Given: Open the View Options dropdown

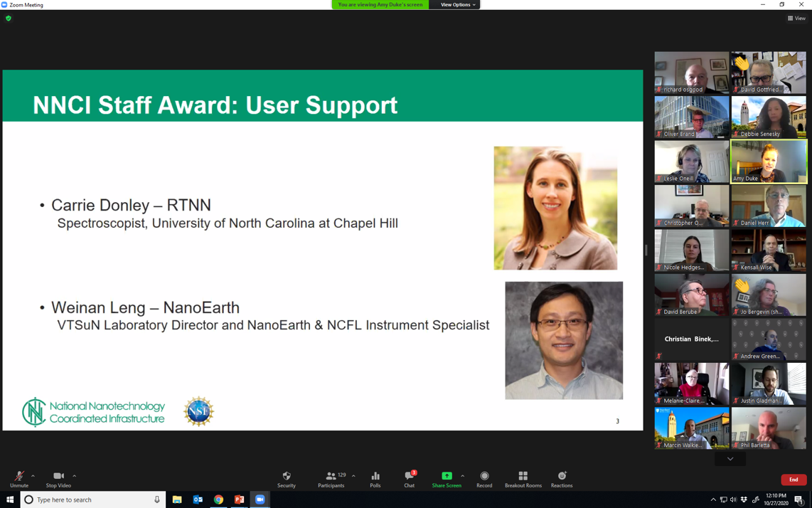Looking at the screenshot, I should [457, 5].
